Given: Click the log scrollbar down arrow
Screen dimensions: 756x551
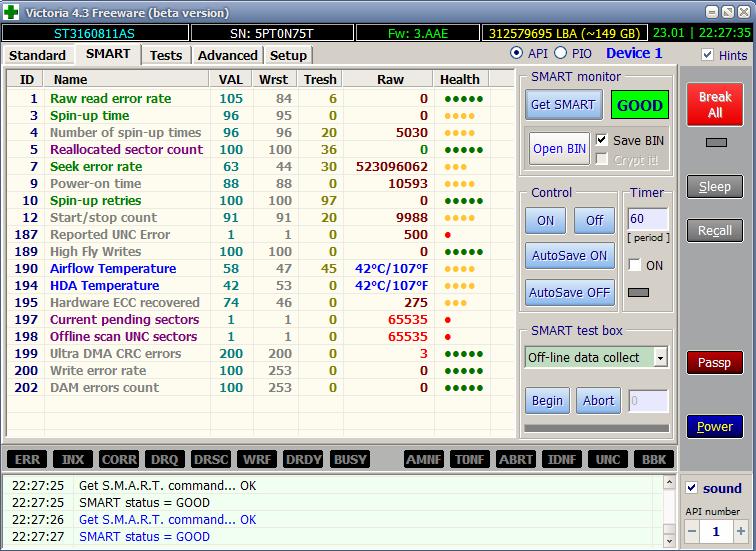Looking at the screenshot, I should click(669, 541).
